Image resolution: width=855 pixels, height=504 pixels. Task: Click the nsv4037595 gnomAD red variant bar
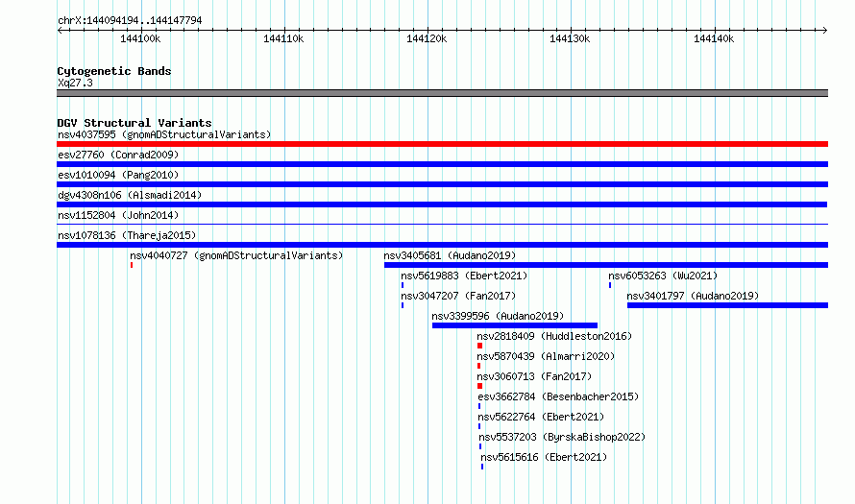pyautogui.click(x=442, y=144)
